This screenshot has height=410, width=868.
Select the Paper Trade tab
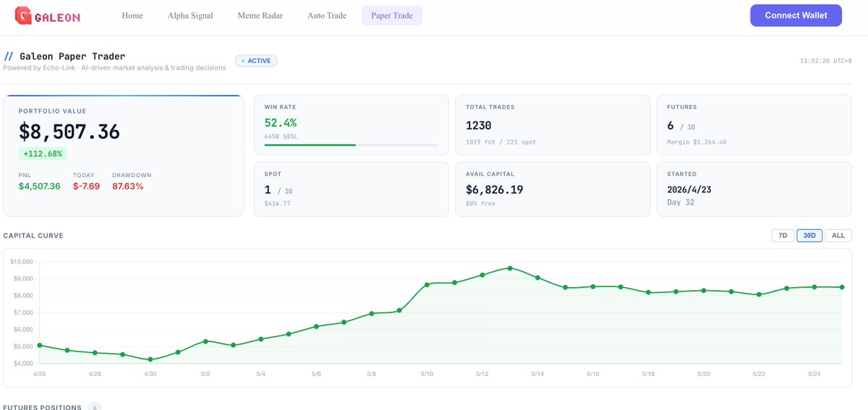pyautogui.click(x=392, y=15)
